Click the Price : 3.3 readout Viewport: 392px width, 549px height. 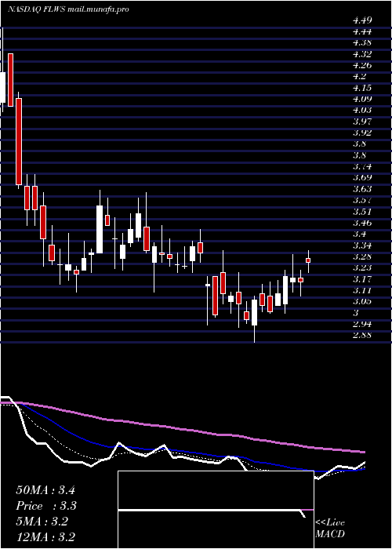[x=46, y=506]
